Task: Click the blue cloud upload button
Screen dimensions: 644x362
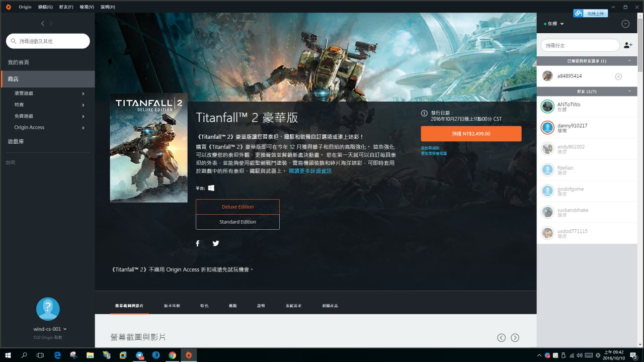Action: (591, 13)
